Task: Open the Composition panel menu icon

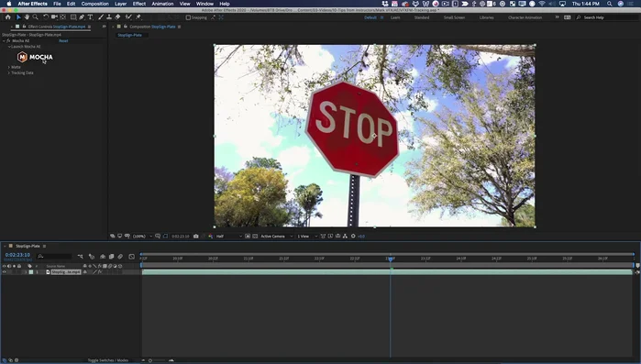Action: click(x=179, y=27)
